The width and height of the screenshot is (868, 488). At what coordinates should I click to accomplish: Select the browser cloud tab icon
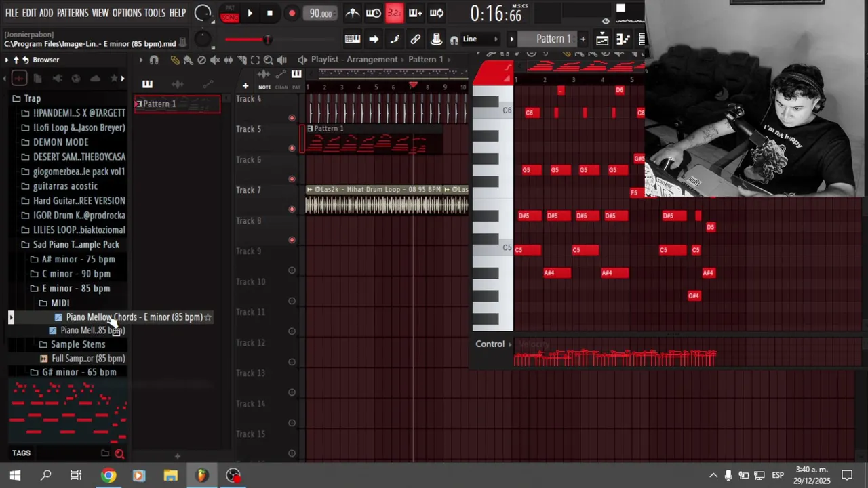95,79
